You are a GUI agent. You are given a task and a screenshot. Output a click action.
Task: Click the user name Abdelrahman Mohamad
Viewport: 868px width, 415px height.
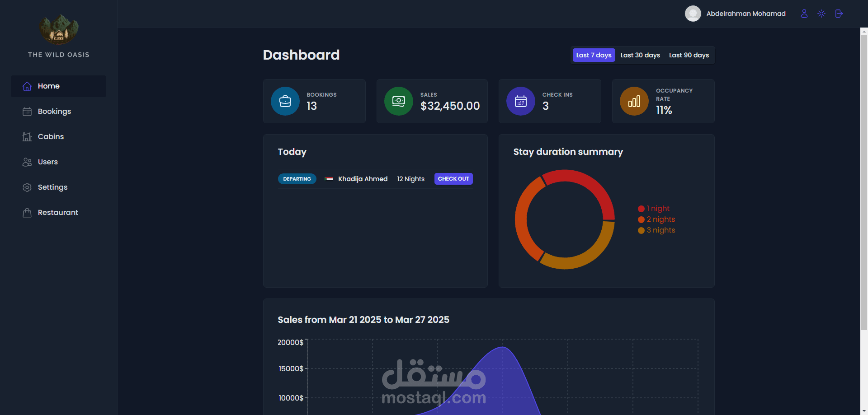pyautogui.click(x=746, y=14)
